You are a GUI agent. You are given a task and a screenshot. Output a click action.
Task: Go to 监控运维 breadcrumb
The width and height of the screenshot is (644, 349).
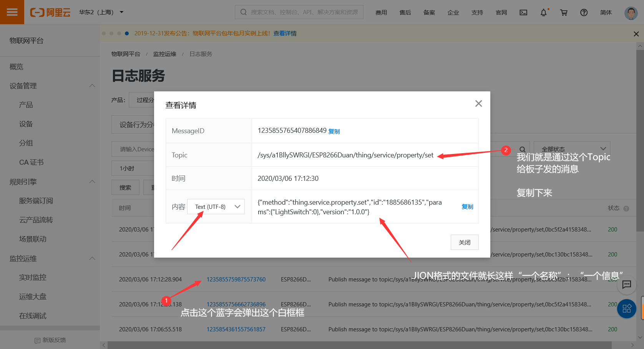coord(164,54)
